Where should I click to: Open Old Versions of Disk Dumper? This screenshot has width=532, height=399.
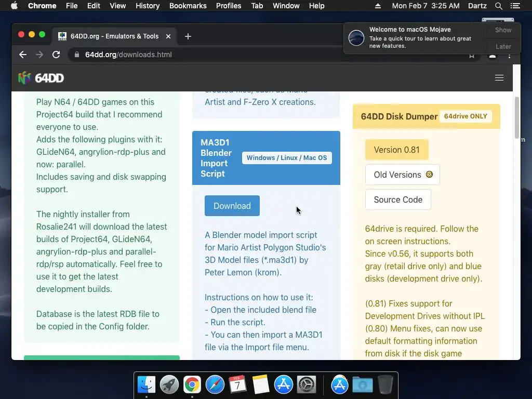click(403, 175)
